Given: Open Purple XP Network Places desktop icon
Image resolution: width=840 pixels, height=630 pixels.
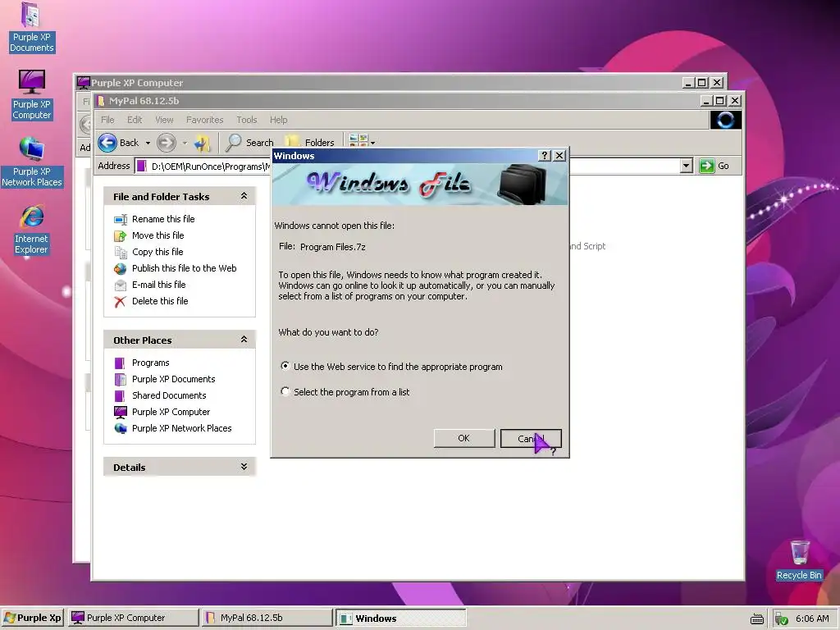Looking at the screenshot, I should 31,162.
